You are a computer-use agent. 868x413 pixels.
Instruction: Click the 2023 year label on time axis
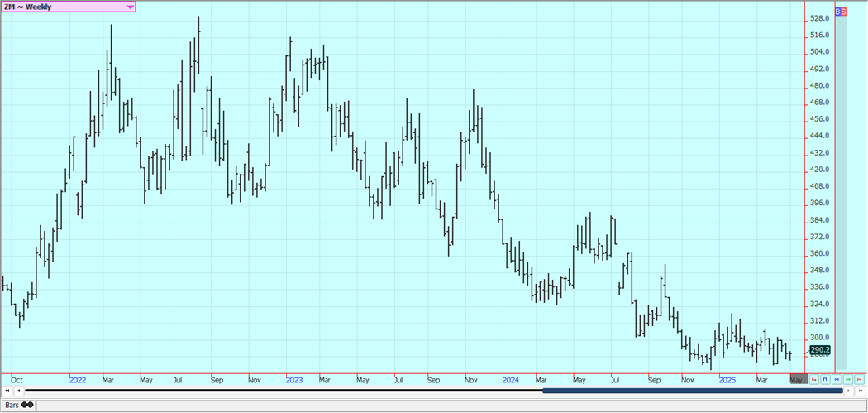tap(294, 380)
